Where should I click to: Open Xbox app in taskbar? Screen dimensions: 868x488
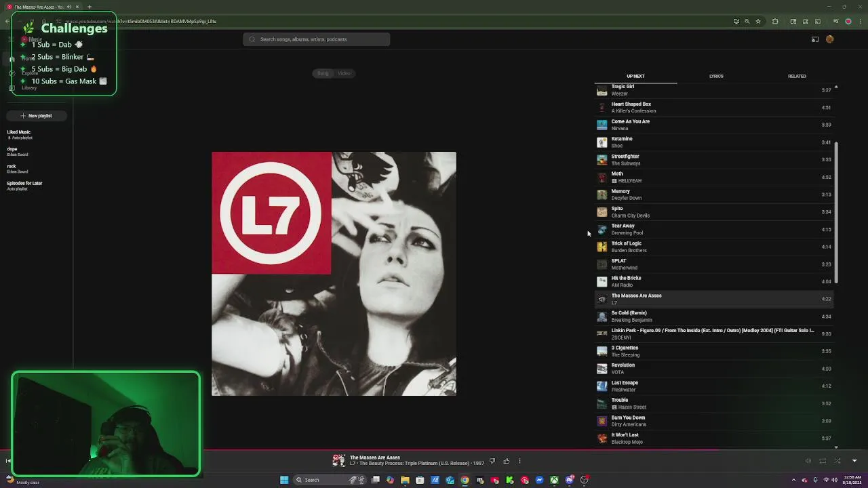pyautogui.click(x=554, y=480)
